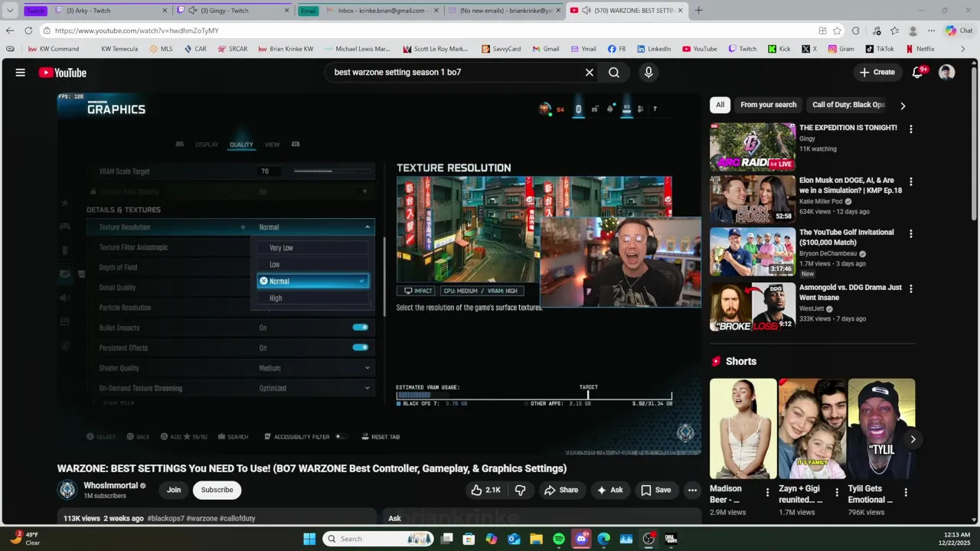Image resolution: width=980 pixels, height=551 pixels.
Task: Collapse the Texture Resolution dropdown in video
Action: 367,227
